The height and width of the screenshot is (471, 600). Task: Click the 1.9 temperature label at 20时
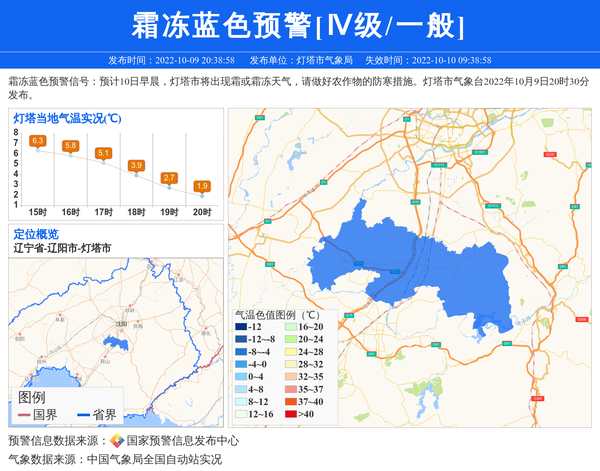click(202, 186)
